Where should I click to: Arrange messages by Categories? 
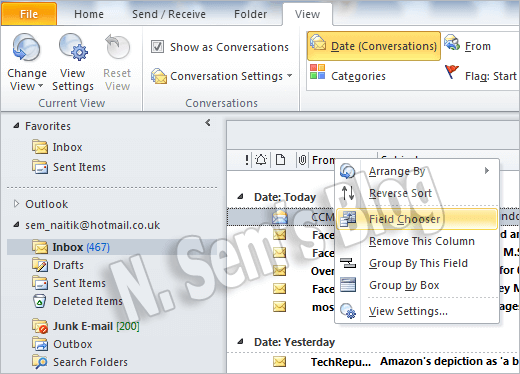click(x=348, y=75)
